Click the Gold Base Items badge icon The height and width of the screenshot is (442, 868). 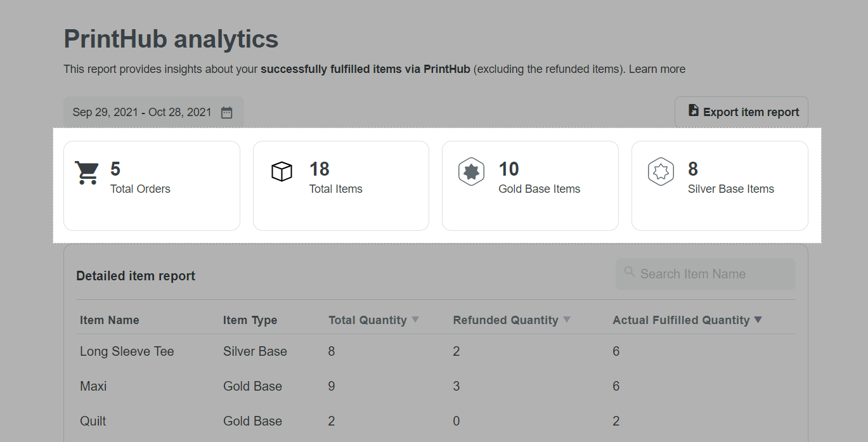[471, 172]
